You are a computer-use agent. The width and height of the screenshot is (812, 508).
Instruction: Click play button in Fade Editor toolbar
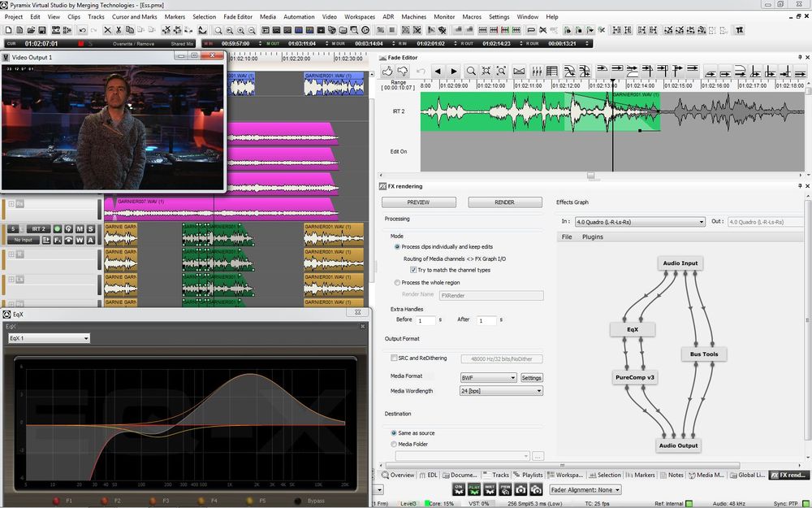454,72
